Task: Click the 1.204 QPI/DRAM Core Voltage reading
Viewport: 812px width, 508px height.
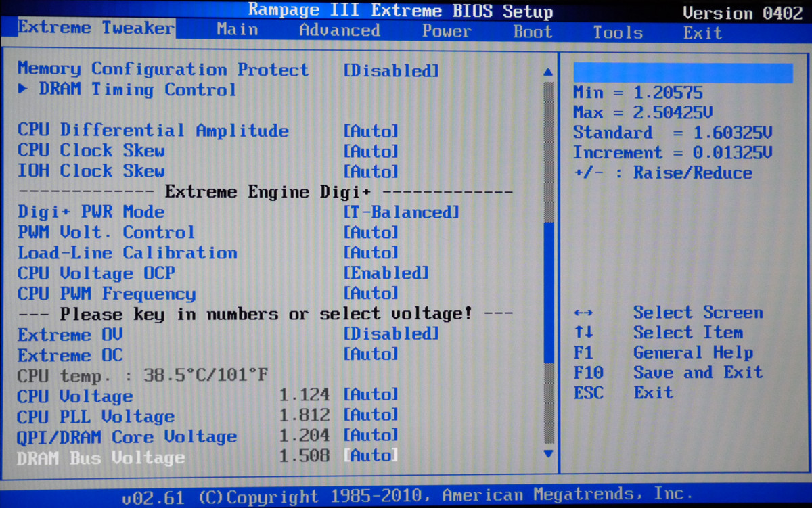Action: click(304, 435)
